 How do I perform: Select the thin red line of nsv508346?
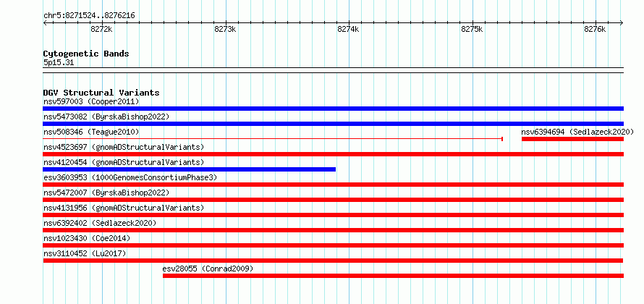(x=273, y=139)
